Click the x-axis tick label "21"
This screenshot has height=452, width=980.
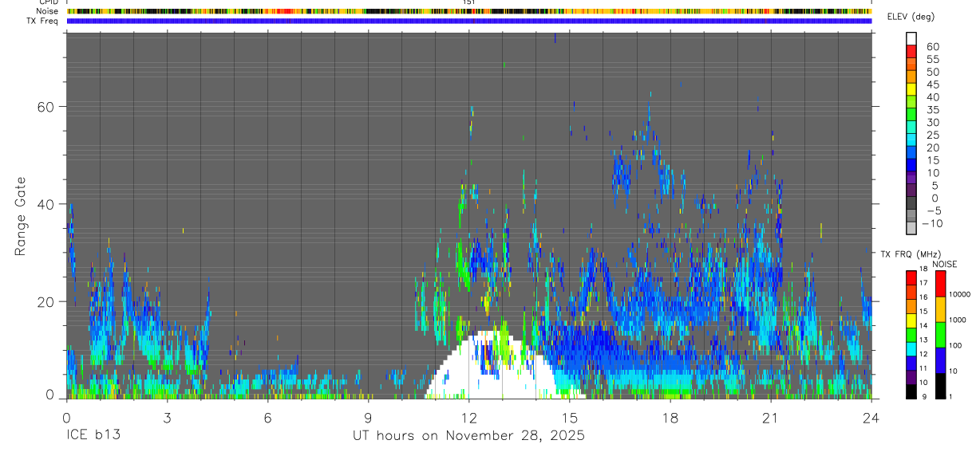point(771,418)
